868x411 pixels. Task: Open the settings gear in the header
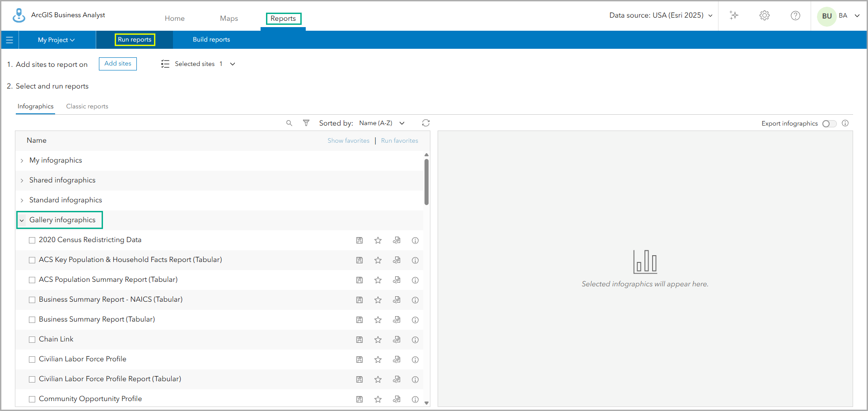click(x=765, y=15)
